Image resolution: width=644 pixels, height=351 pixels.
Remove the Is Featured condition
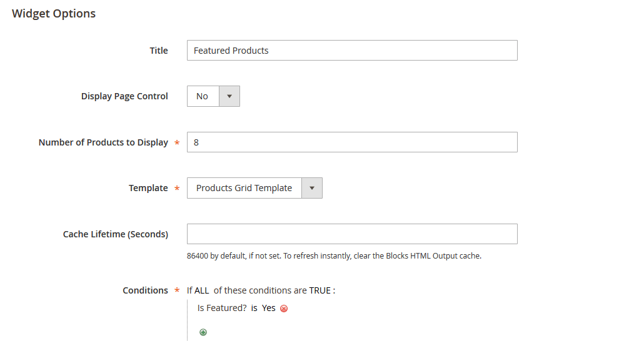click(284, 309)
